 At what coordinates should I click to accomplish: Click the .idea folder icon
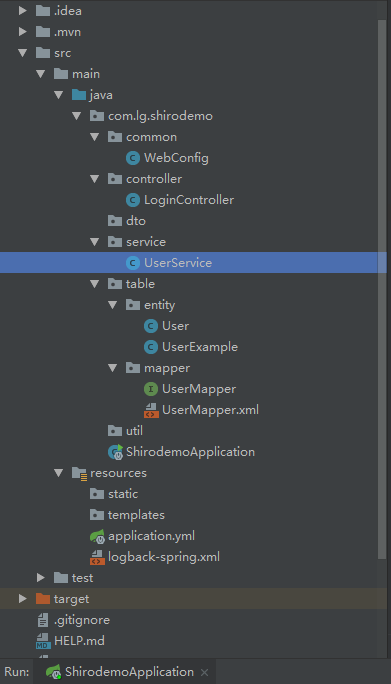(x=43, y=11)
